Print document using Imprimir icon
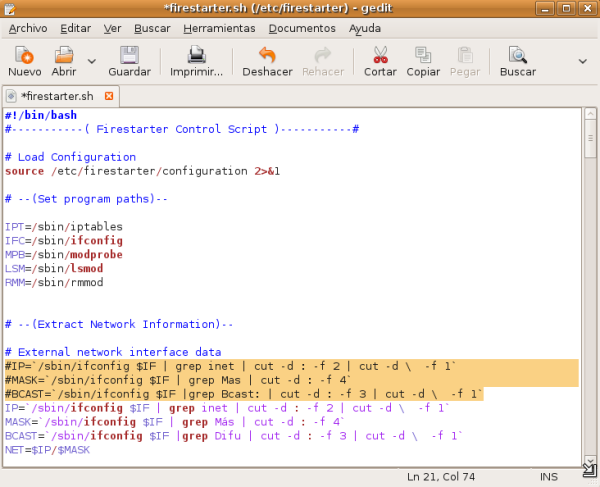The image size is (600, 487). (197, 57)
